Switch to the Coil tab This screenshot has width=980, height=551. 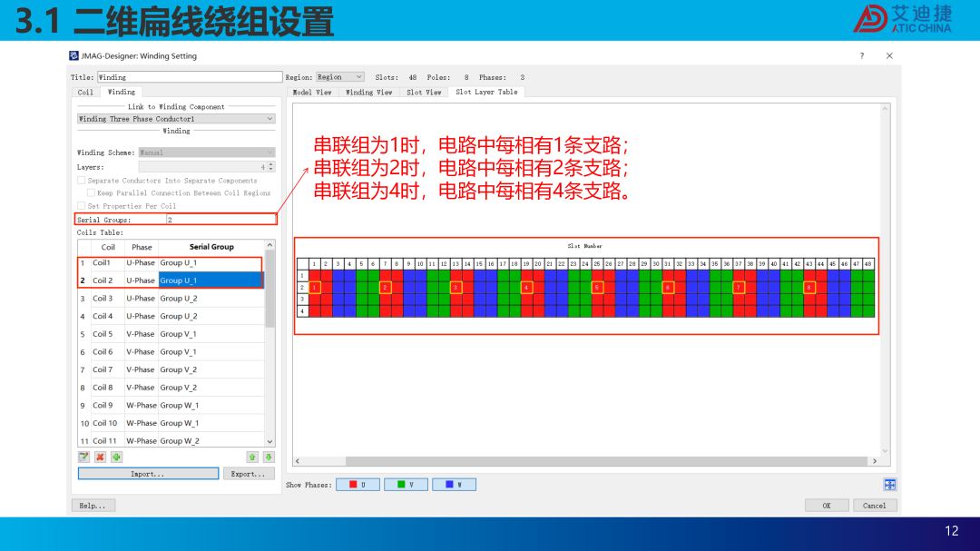[x=85, y=92]
